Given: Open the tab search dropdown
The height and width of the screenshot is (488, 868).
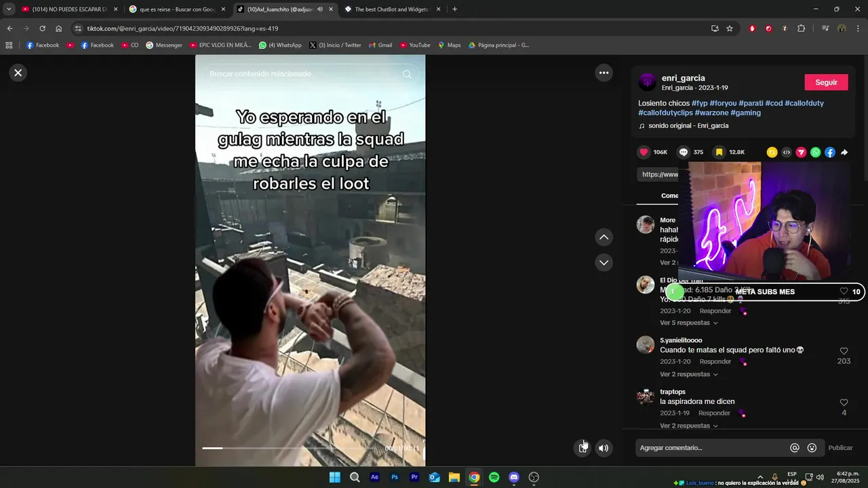Looking at the screenshot, I should coord(8,9).
